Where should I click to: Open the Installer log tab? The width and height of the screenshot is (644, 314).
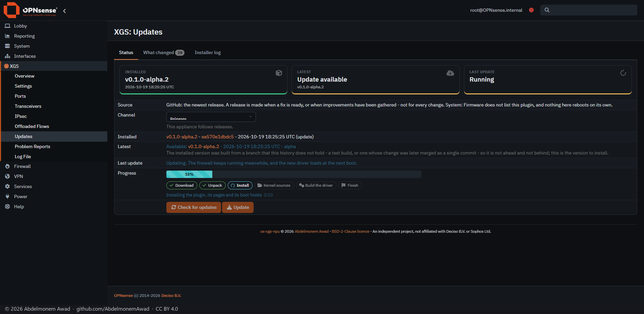coord(208,52)
